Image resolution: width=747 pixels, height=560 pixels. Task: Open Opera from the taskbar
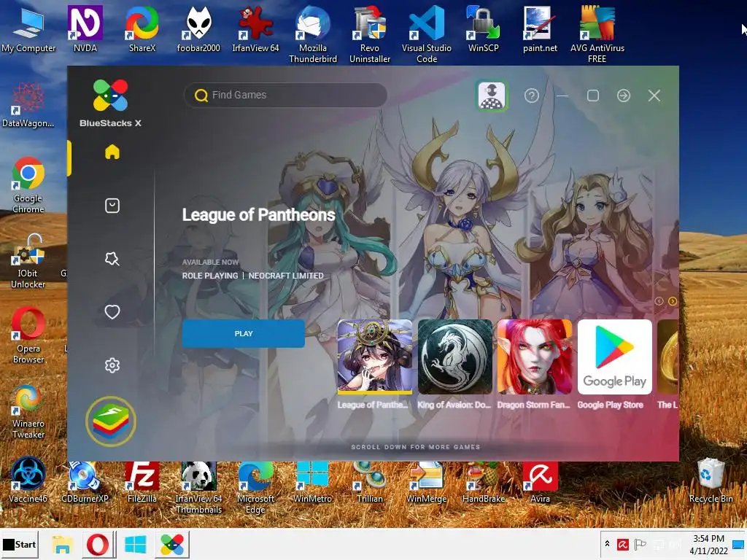(x=98, y=544)
